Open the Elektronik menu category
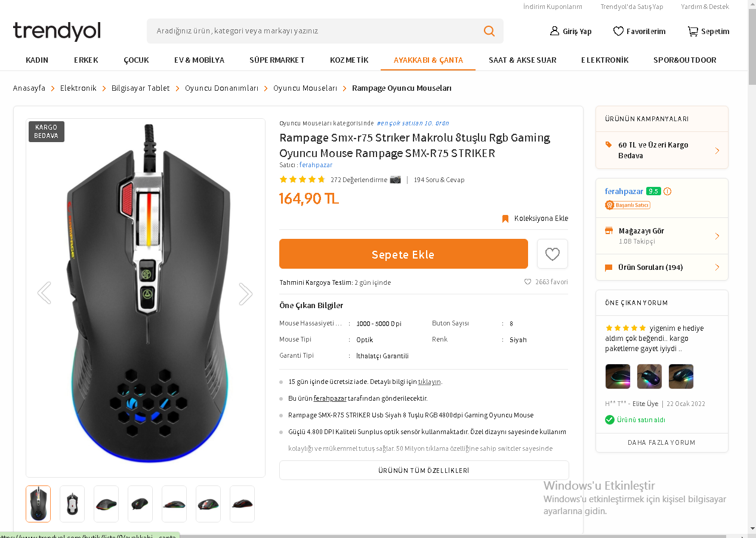Viewport: 756px width, 538px height. click(x=604, y=60)
